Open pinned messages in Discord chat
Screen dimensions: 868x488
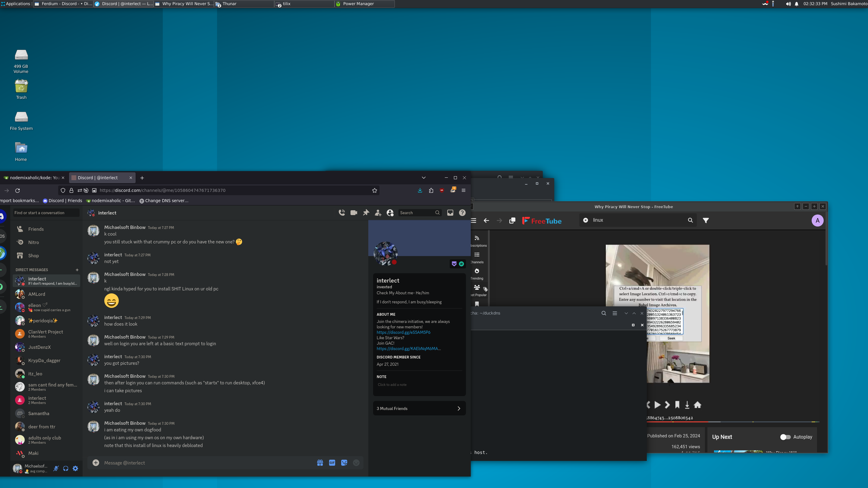pos(366,212)
